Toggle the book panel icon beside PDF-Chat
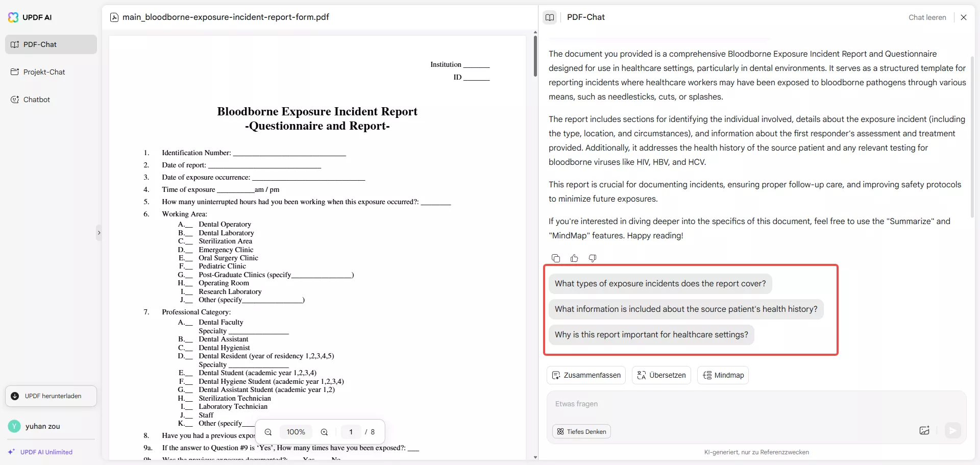Image resolution: width=980 pixels, height=465 pixels. (550, 17)
